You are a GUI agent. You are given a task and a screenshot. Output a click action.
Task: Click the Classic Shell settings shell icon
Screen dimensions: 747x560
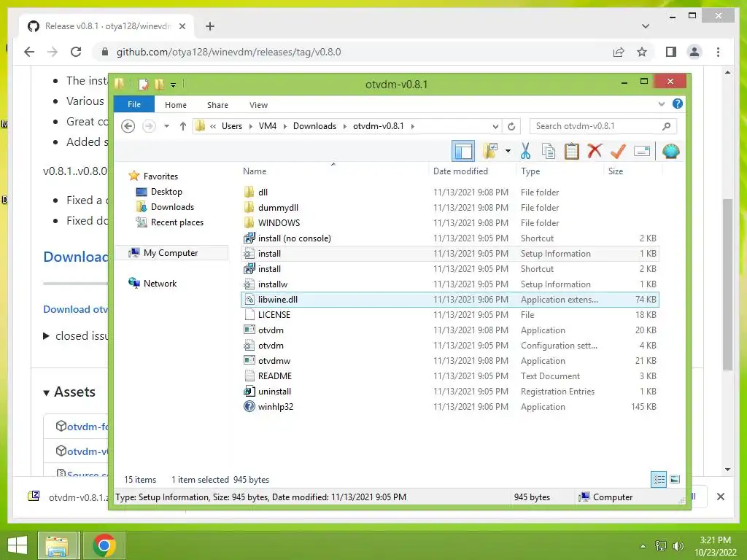[x=671, y=152]
